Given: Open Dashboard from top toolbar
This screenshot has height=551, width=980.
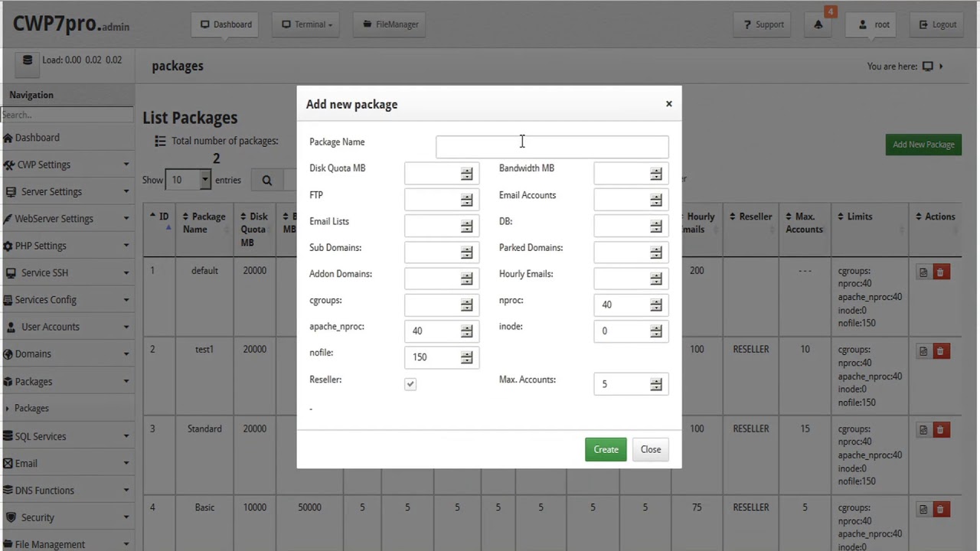Looking at the screenshot, I should 226,24.
